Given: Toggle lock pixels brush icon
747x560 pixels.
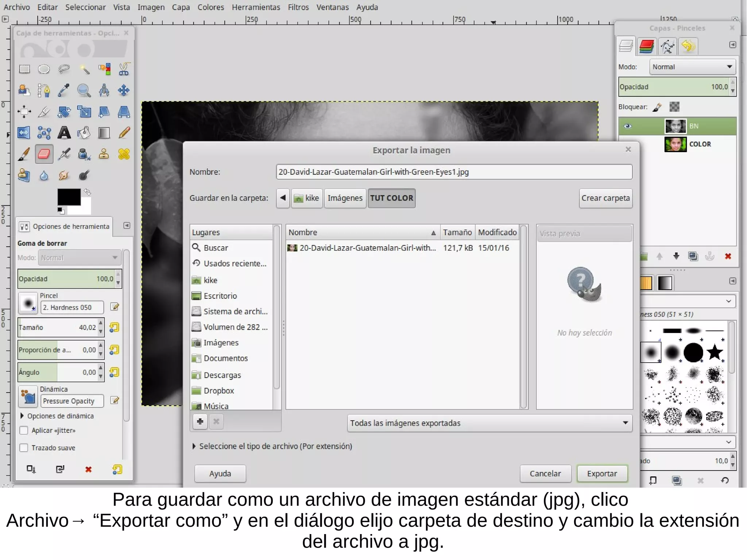Looking at the screenshot, I should pyautogui.click(x=657, y=107).
